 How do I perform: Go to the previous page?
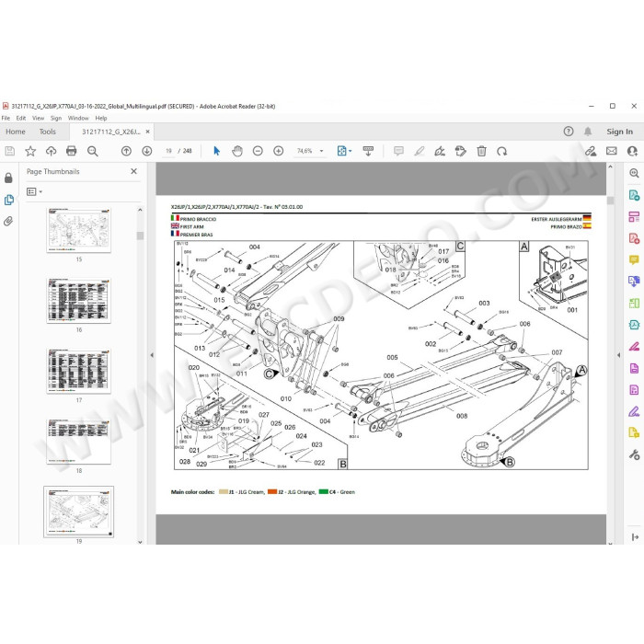(x=127, y=151)
